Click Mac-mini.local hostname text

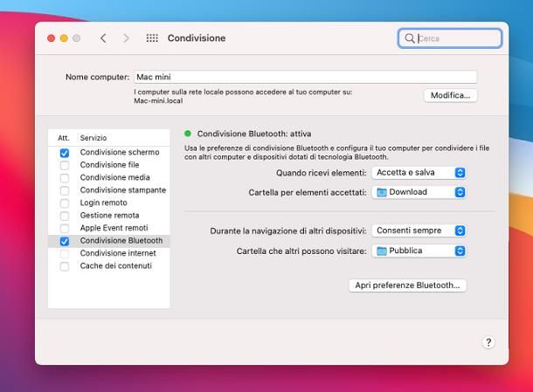[x=158, y=101]
